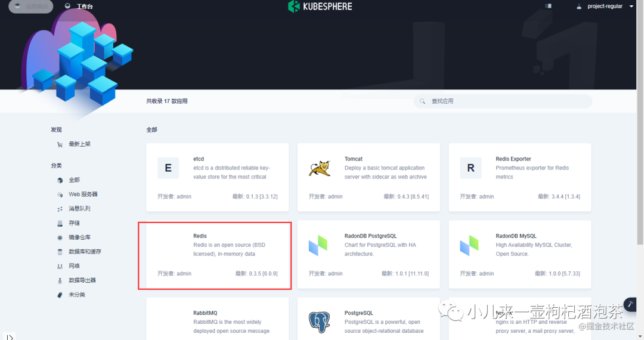
Task: Click the Web 服务器 category icon
Action: tap(60, 194)
